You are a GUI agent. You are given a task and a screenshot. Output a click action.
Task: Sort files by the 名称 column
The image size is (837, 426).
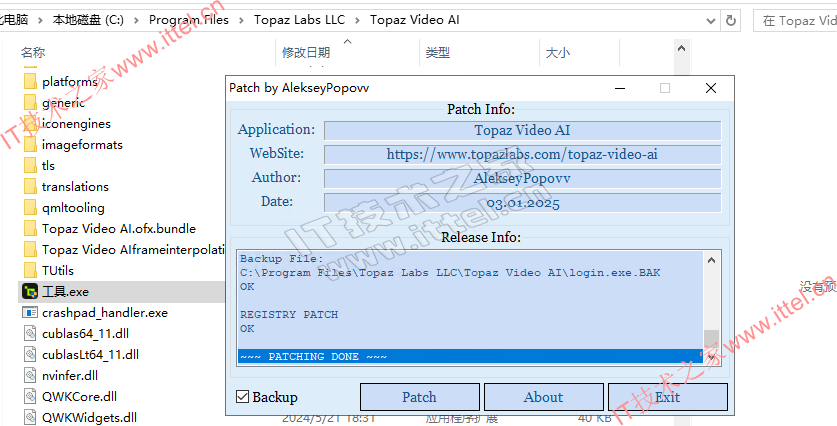pos(33,52)
